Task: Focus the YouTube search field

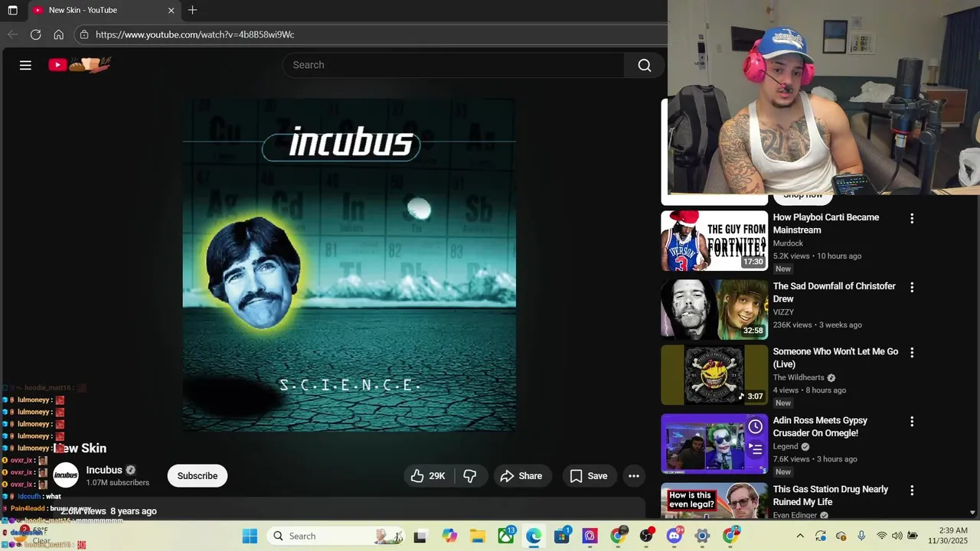Action: point(453,65)
